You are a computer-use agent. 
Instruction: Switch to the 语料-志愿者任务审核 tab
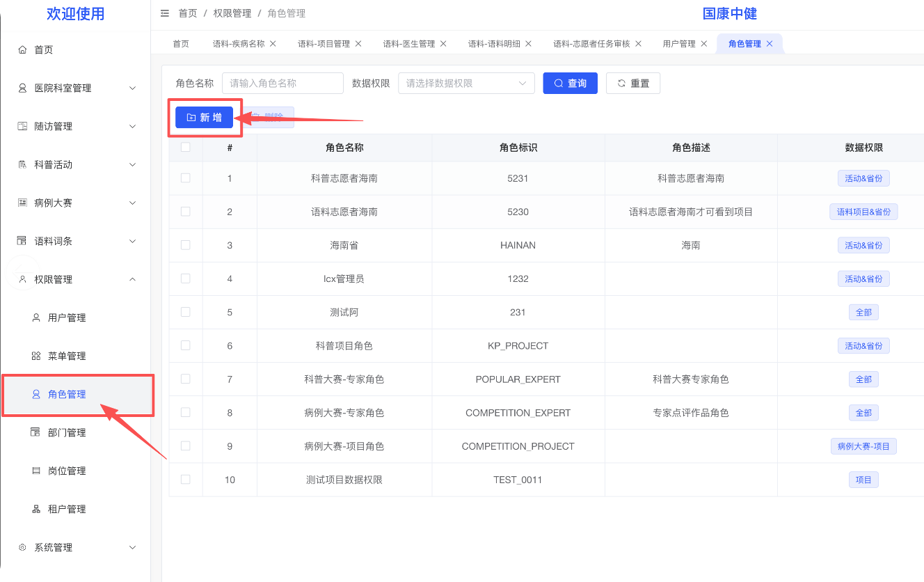pos(592,44)
